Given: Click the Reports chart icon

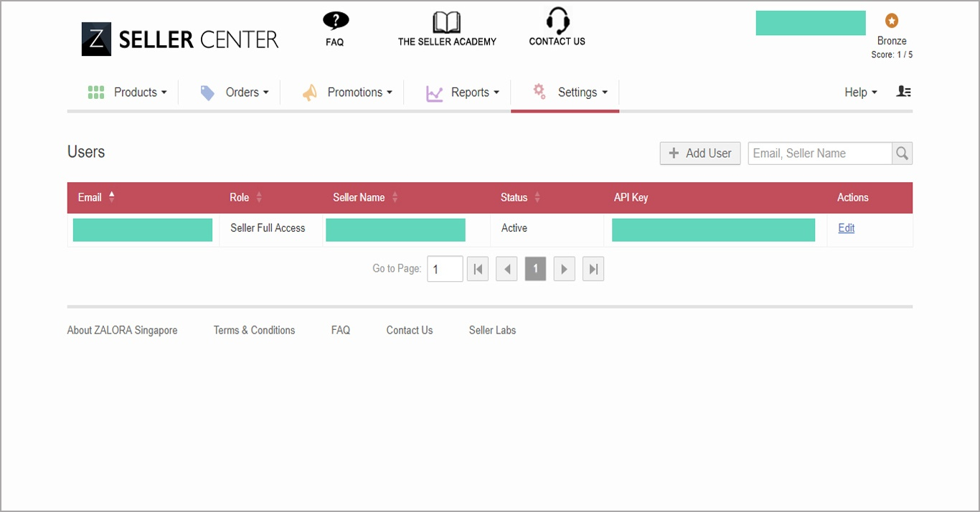Looking at the screenshot, I should (x=434, y=93).
